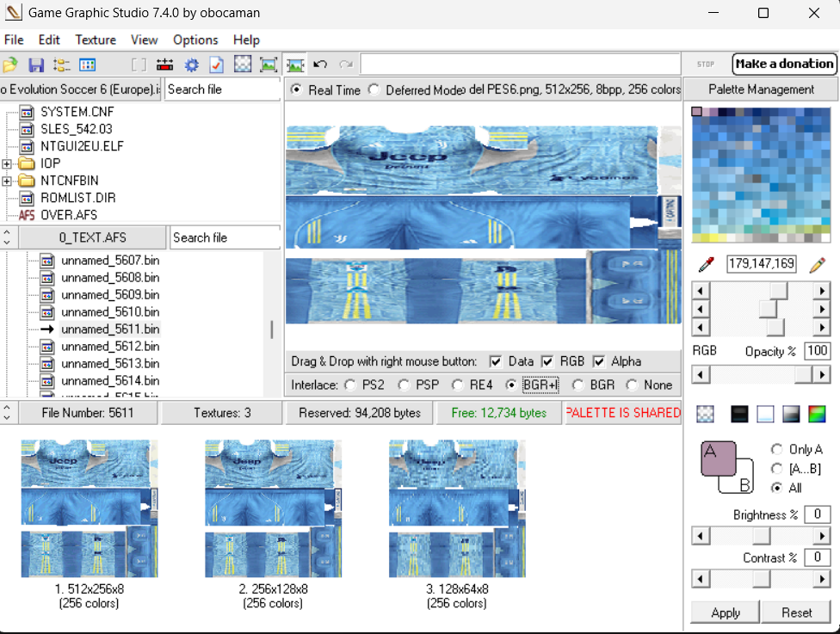The height and width of the screenshot is (634, 840).
Task: Click the tree list view toolbar icon
Action: pyautogui.click(x=62, y=65)
